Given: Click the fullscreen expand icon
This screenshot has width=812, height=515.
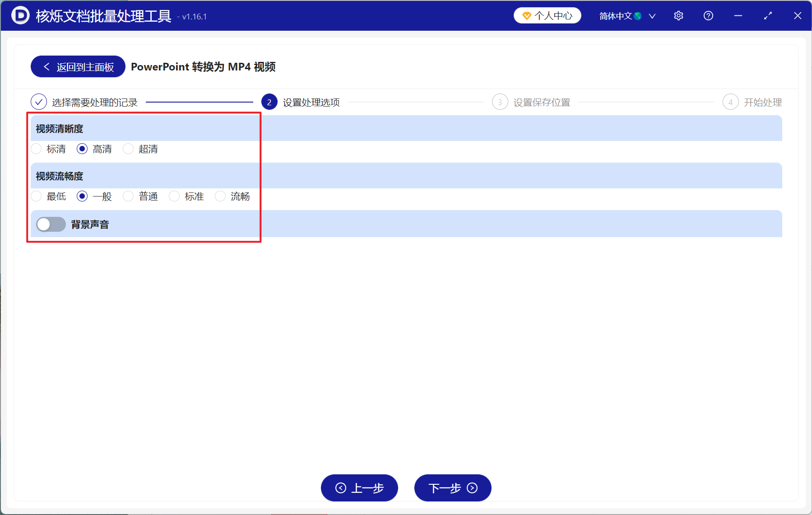Looking at the screenshot, I should [768, 15].
